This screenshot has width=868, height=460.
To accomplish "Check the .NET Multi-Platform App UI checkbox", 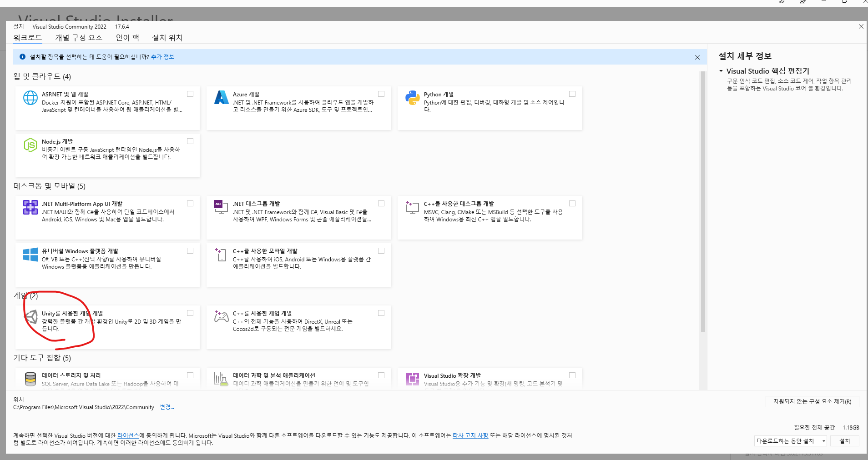I will [190, 204].
